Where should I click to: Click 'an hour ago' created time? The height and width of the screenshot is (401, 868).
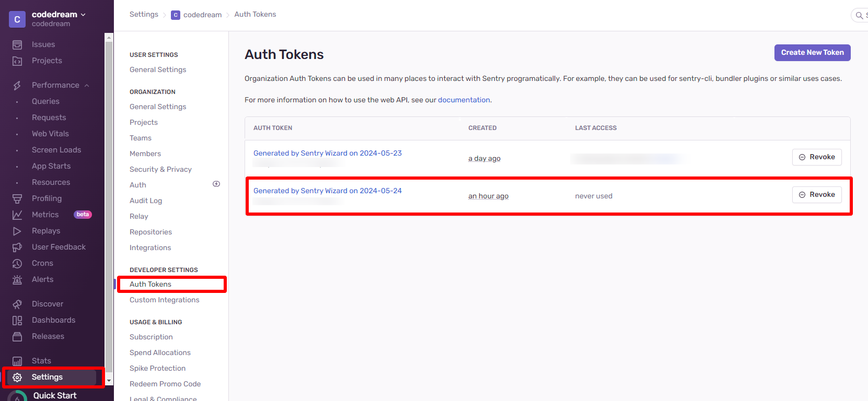click(x=488, y=196)
